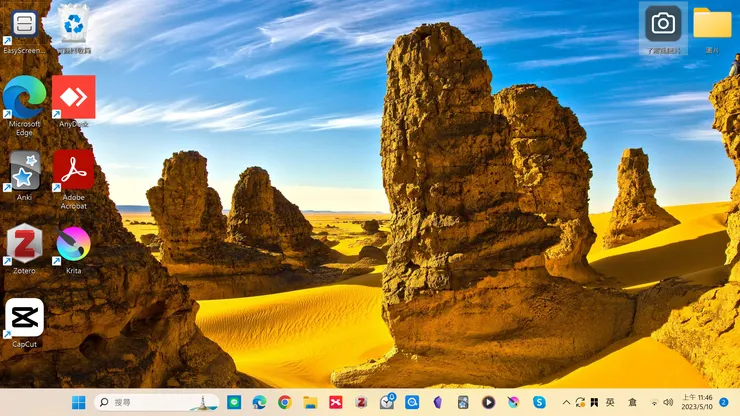Expand the hidden system tray icons
Screen dimensions: 740x416
pos(566,403)
